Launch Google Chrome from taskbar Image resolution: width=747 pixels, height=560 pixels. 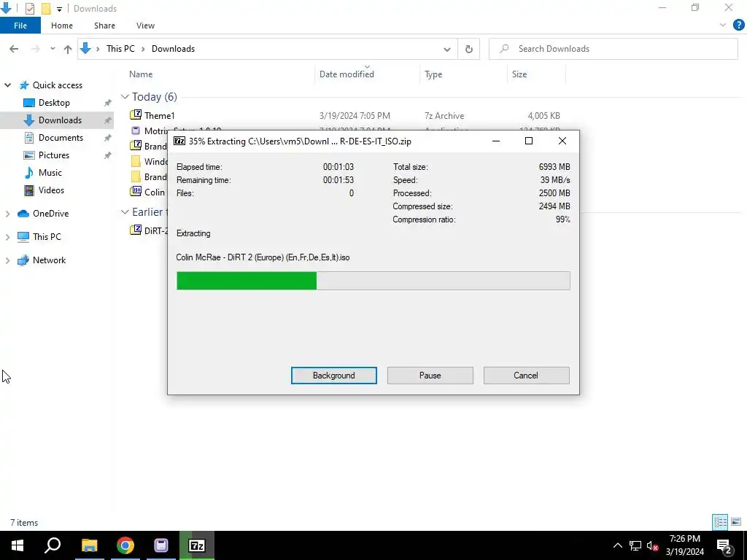[125, 545]
